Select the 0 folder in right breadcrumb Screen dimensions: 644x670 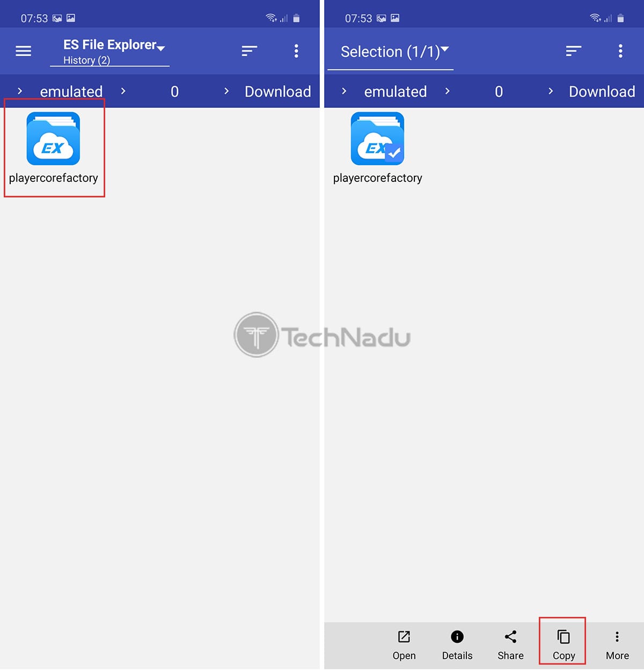tap(499, 92)
